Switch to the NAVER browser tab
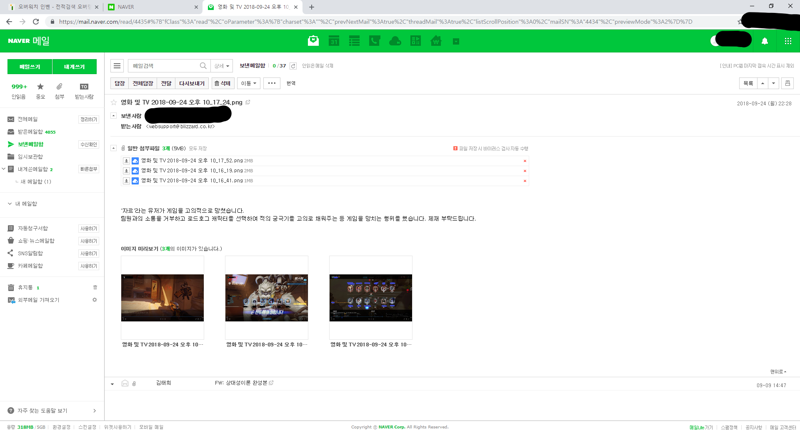 pyautogui.click(x=152, y=7)
